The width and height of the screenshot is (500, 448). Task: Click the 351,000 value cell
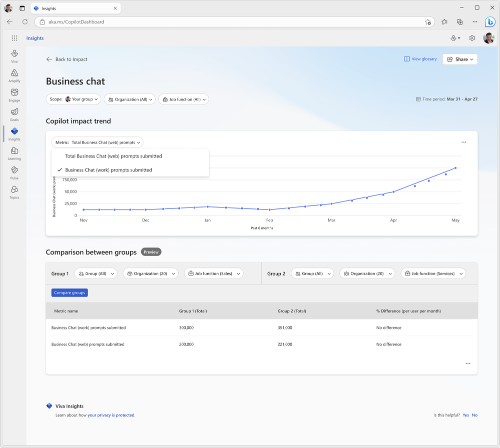(285, 327)
